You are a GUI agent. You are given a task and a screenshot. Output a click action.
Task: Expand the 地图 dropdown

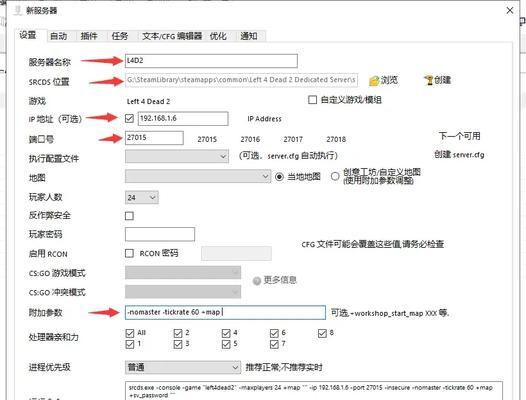tap(198, 176)
